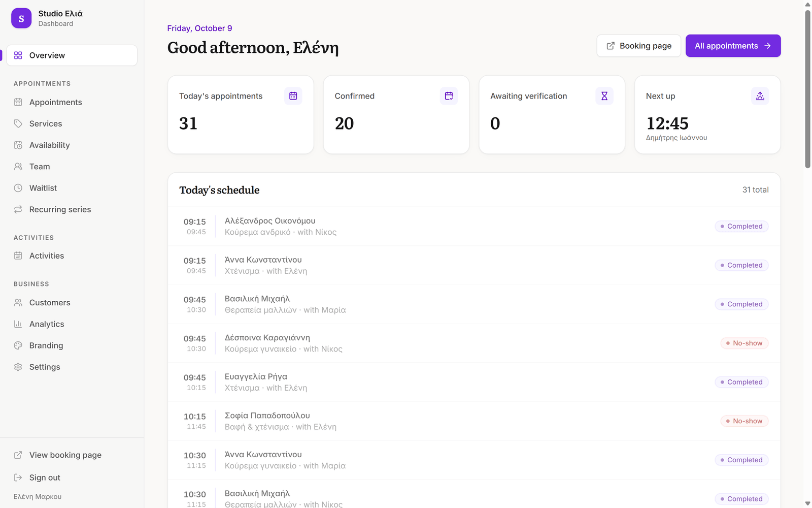Viewport: 812px width, 508px height.
Task: Click the Next up card icon
Action: click(x=760, y=96)
